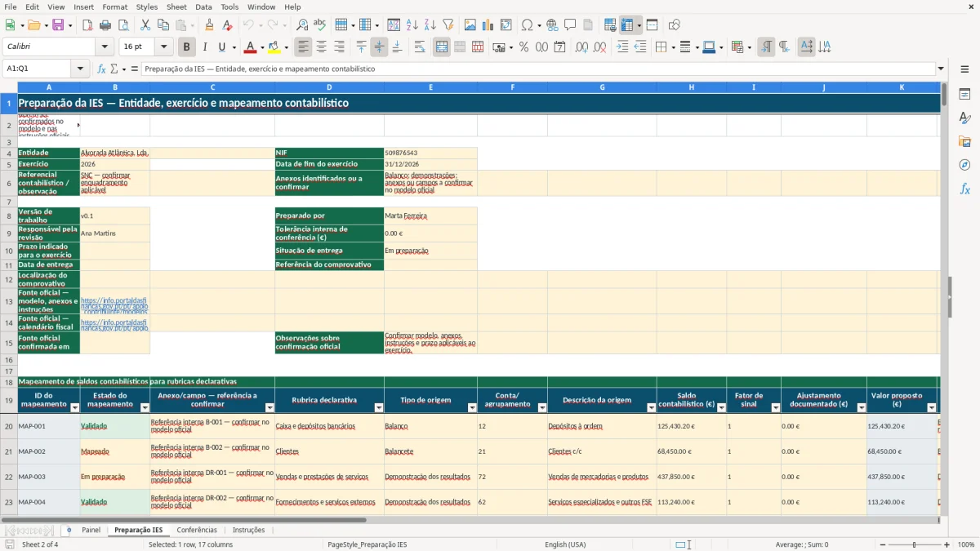Click the Save document icon
The image size is (980, 551).
tap(58, 25)
